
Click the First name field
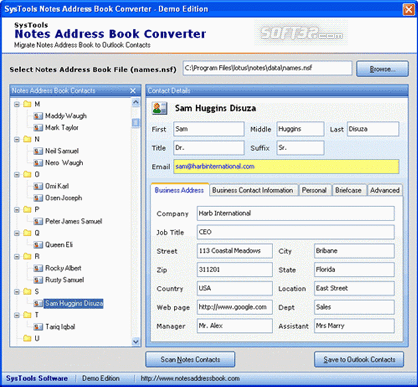click(x=209, y=129)
